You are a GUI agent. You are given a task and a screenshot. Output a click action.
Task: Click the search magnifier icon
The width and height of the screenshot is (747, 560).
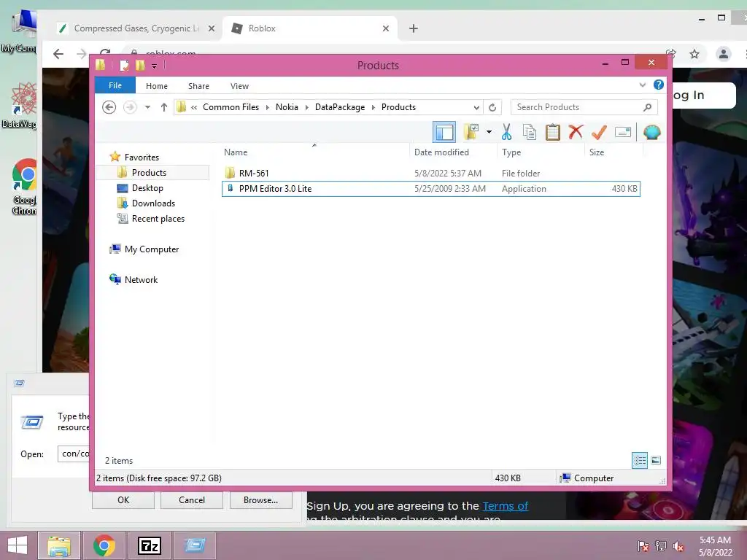click(647, 107)
